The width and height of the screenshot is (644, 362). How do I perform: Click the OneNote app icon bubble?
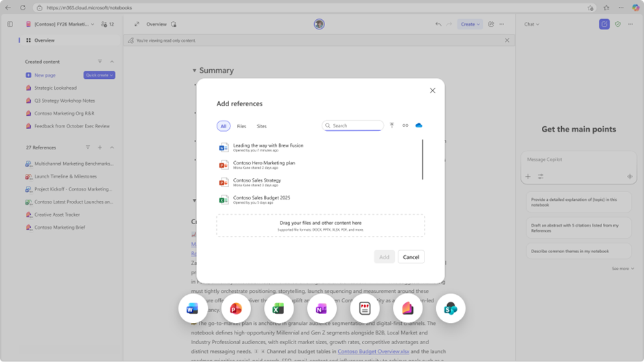(x=322, y=309)
